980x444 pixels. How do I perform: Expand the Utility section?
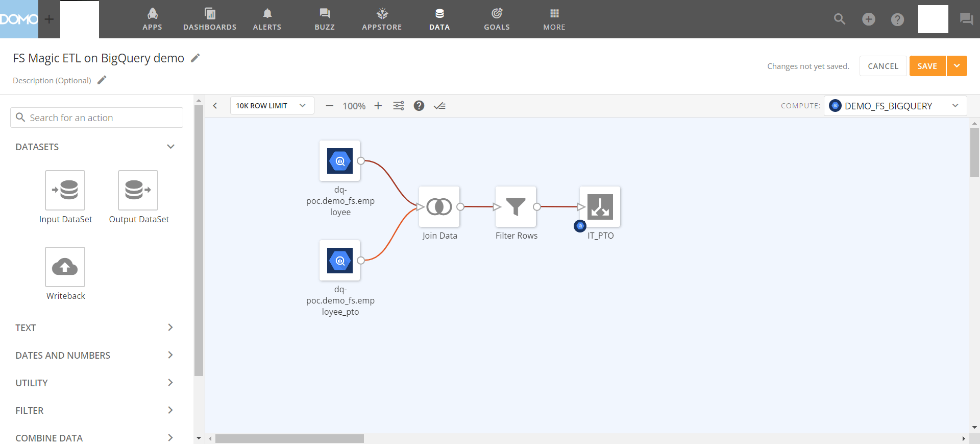[x=94, y=383]
